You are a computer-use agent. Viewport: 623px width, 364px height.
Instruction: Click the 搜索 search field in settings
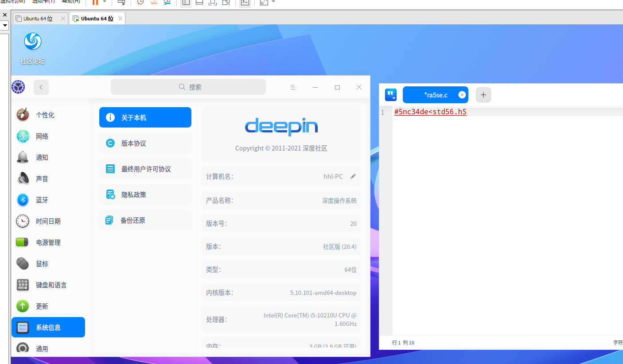coord(188,87)
